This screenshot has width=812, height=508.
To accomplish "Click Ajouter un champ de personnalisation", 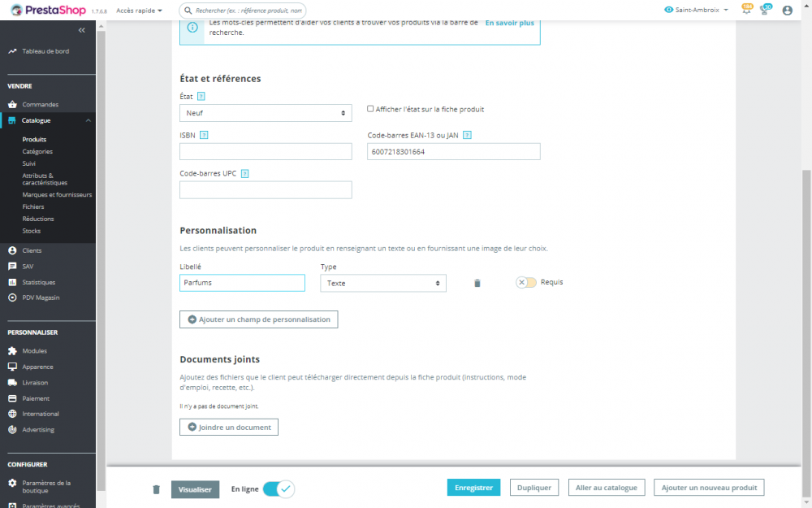I will [259, 319].
